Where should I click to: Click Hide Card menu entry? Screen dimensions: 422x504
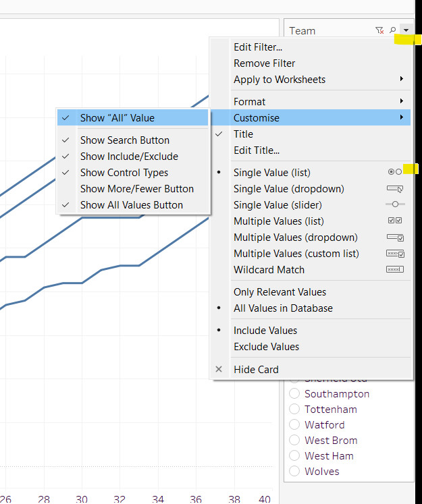[311, 369]
